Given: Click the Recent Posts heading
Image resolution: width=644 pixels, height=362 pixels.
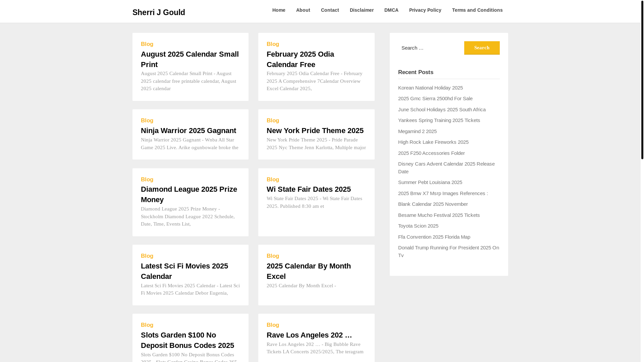Looking at the screenshot, I should click(x=416, y=72).
